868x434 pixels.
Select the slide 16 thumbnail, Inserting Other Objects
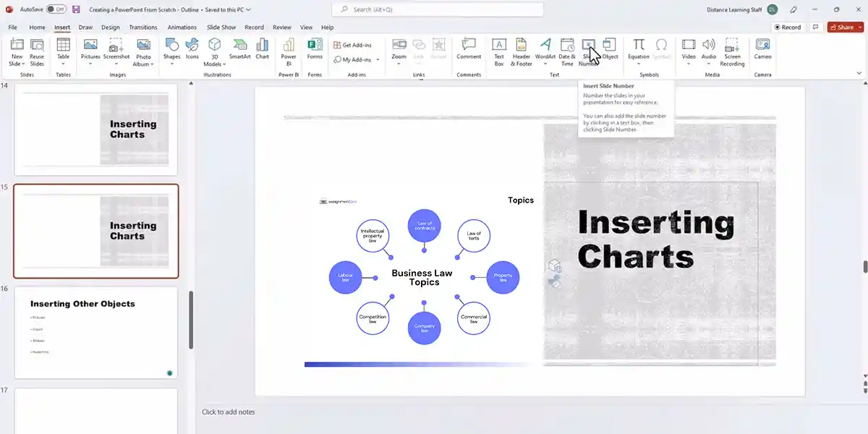click(95, 333)
